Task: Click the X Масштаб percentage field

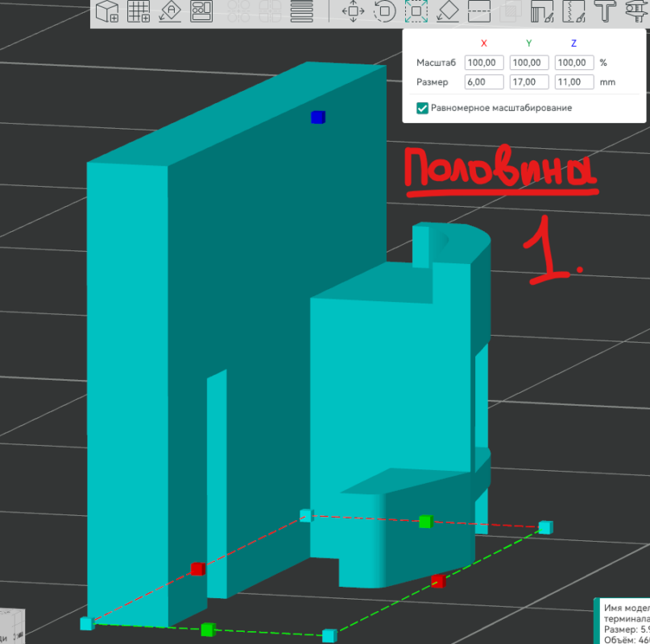Action: tap(484, 63)
